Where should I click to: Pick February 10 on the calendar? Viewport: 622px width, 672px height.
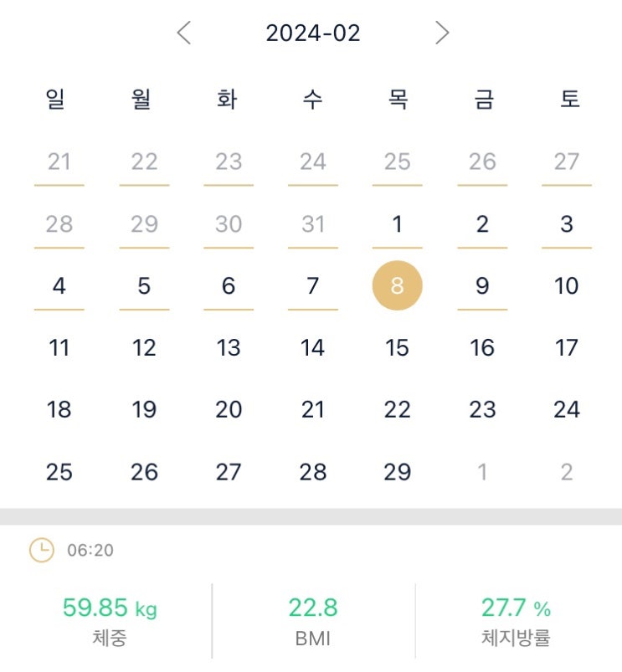point(567,286)
